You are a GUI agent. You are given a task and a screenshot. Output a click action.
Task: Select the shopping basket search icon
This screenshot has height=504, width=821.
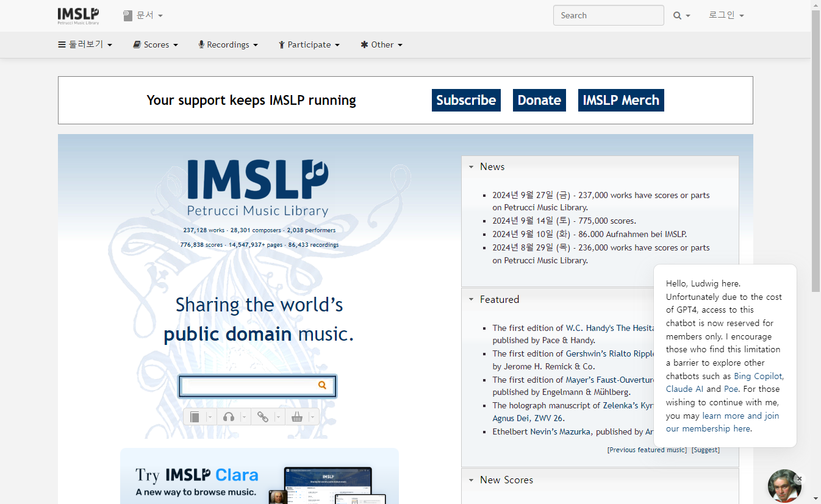point(297,417)
